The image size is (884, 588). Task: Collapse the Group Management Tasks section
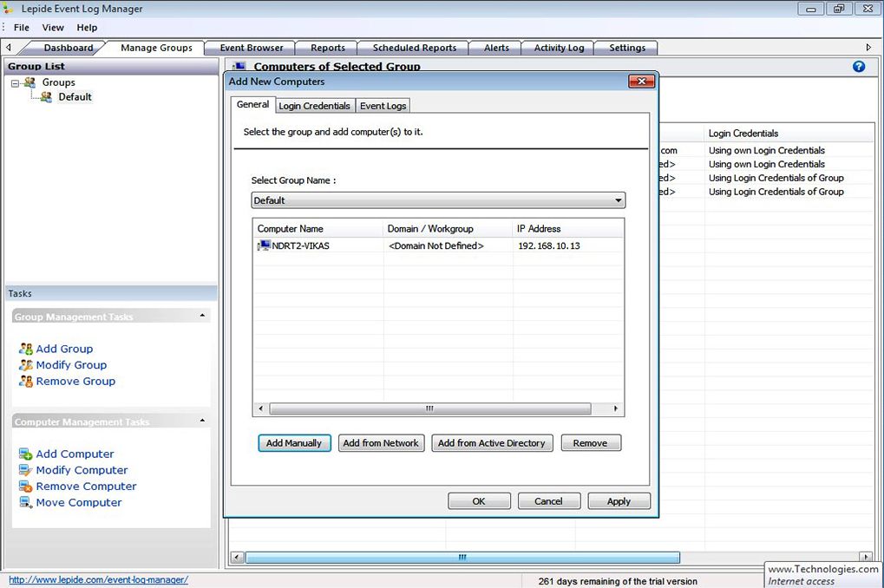coord(202,316)
